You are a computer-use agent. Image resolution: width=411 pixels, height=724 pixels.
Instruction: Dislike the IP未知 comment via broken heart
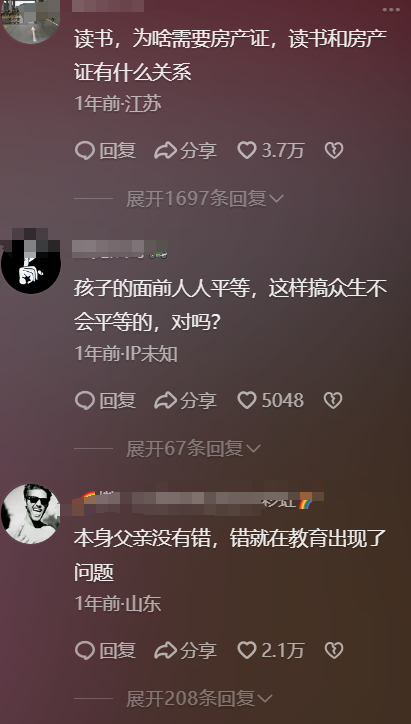click(x=332, y=400)
